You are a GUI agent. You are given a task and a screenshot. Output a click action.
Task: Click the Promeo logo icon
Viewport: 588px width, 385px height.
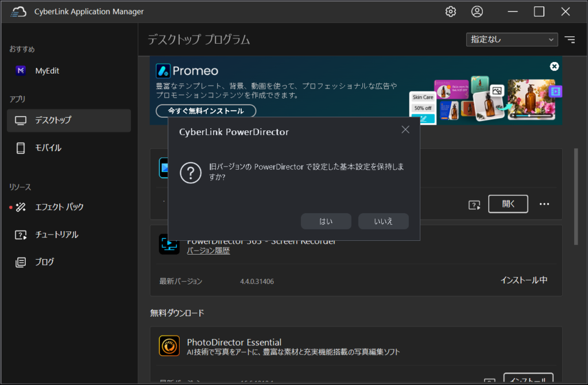point(163,71)
